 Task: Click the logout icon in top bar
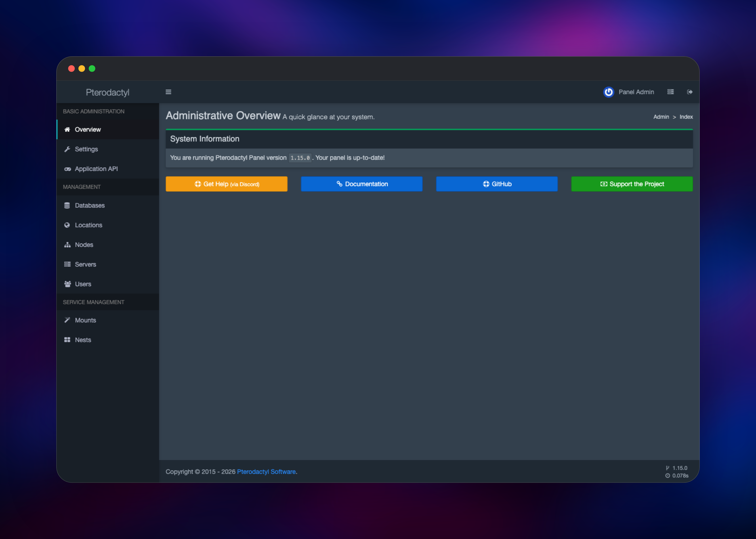click(690, 92)
